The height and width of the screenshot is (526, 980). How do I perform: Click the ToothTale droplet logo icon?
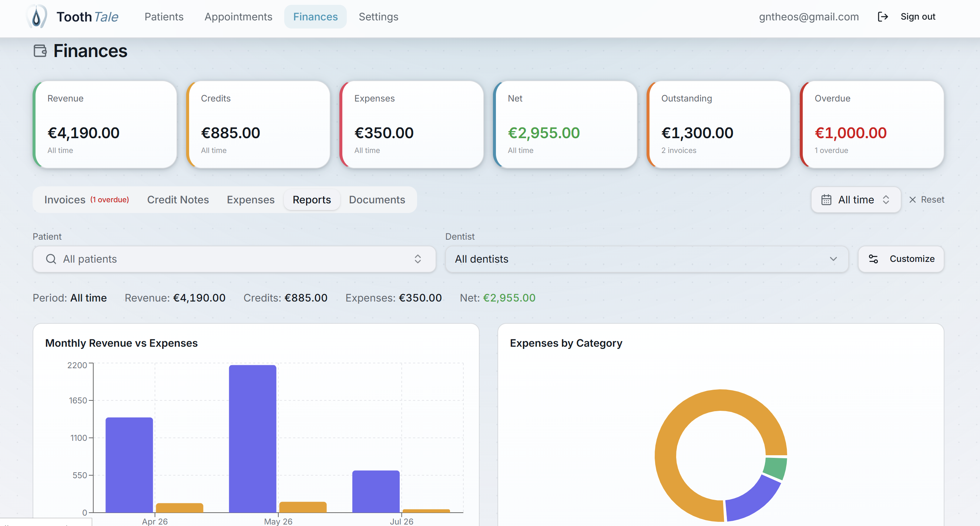36,16
